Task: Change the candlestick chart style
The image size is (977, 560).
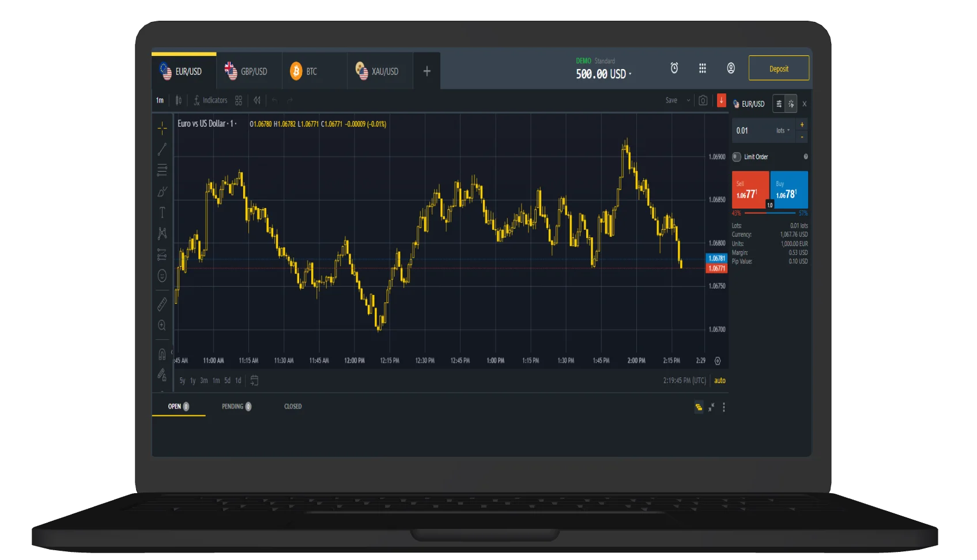Action: pyautogui.click(x=179, y=100)
